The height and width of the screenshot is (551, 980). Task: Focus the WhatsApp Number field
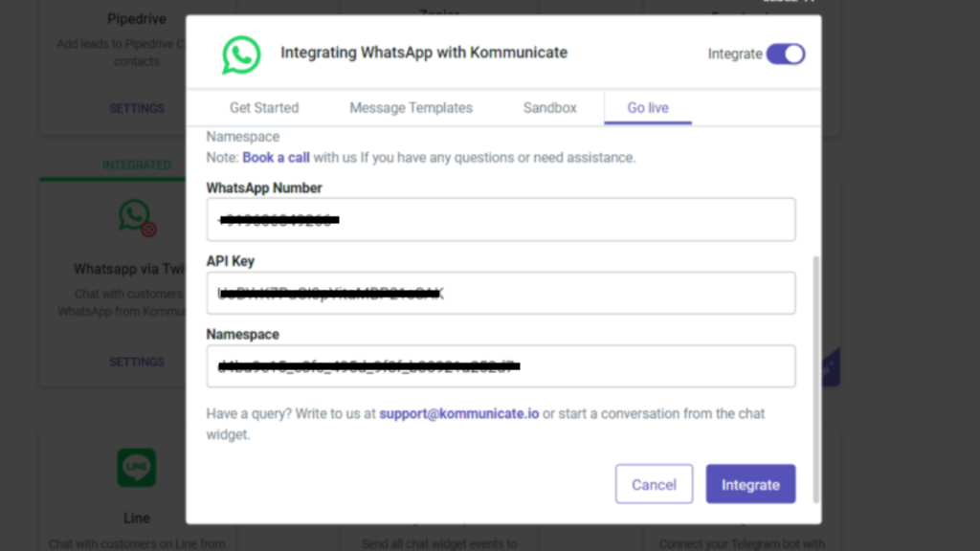coord(501,219)
